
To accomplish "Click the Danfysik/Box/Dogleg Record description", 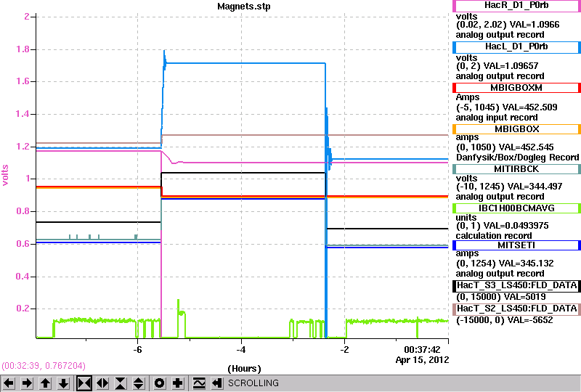I will point(517,158).
